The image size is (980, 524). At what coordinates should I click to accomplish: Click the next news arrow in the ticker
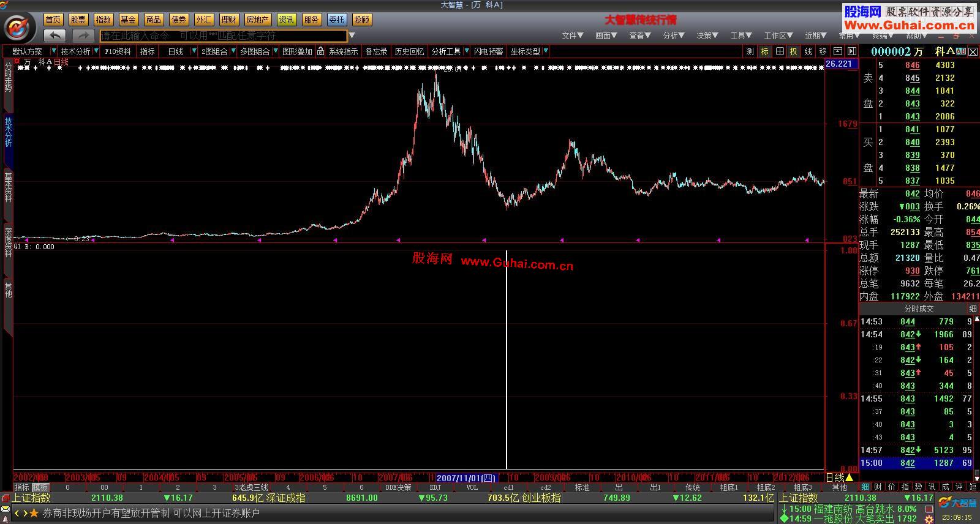click(25, 513)
